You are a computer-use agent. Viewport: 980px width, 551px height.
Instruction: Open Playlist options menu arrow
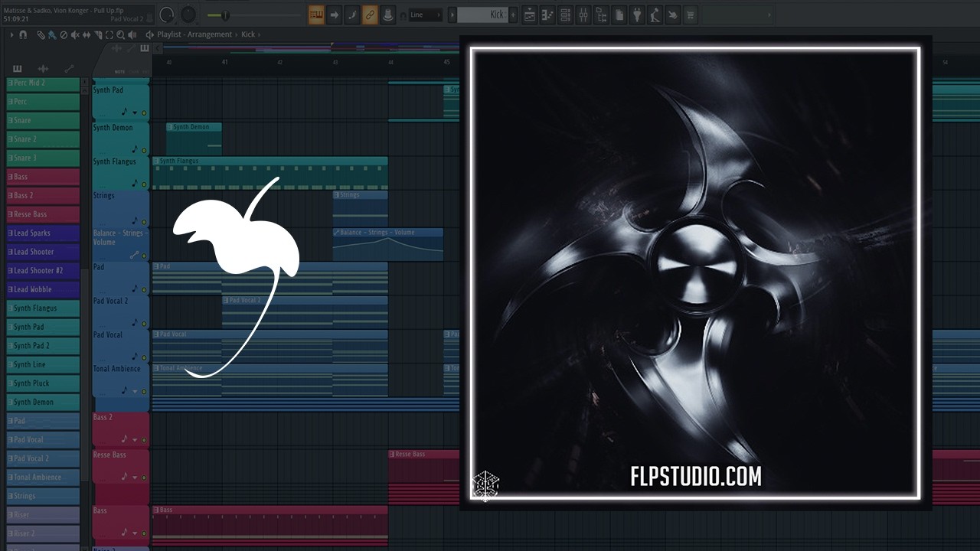(11, 34)
